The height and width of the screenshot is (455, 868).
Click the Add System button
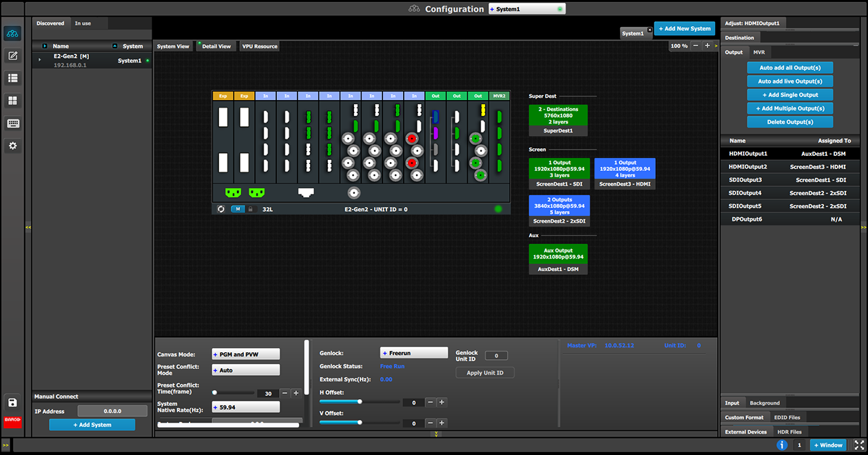(92, 425)
